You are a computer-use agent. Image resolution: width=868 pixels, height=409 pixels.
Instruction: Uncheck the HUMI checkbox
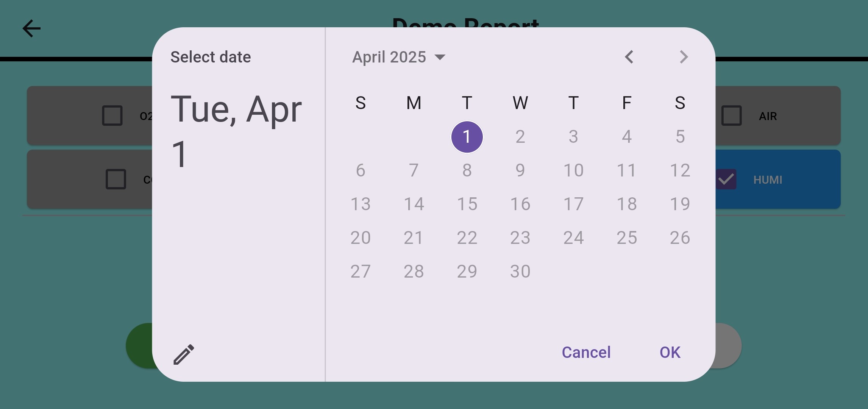(726, 180)
